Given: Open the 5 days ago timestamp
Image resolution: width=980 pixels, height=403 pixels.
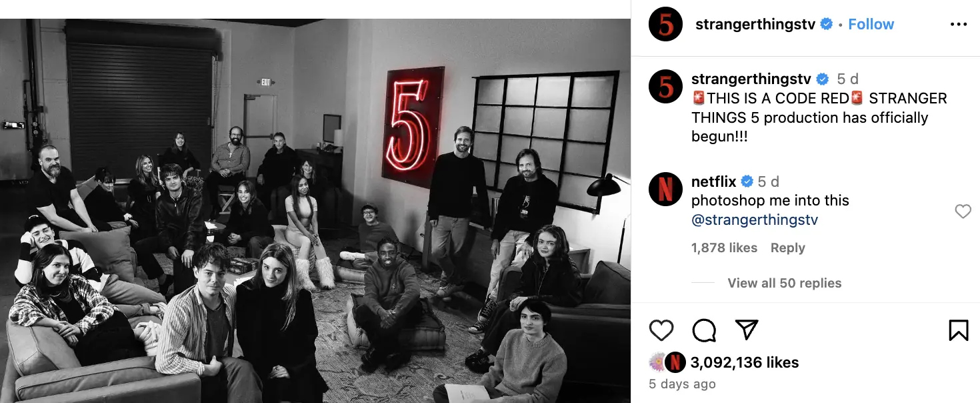Looking at the screenshot, I should 682,384.
